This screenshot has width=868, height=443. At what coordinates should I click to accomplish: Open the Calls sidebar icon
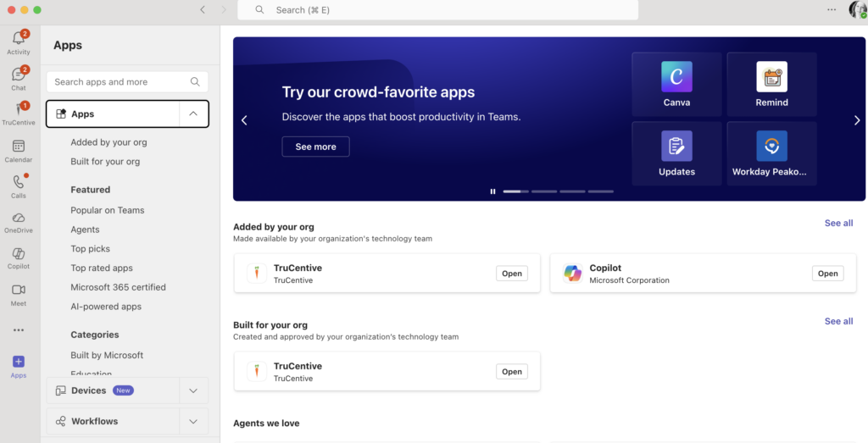pos(18,185)
